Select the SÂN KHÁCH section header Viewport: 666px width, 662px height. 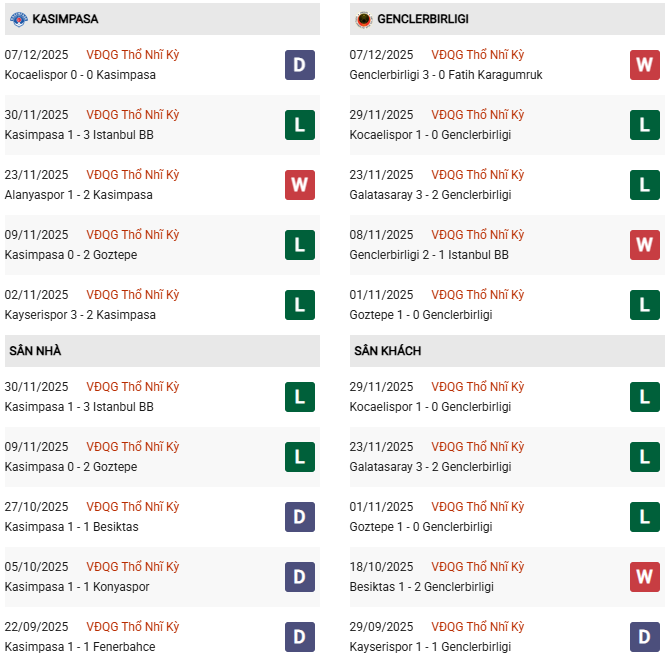[x=387, y=351]
